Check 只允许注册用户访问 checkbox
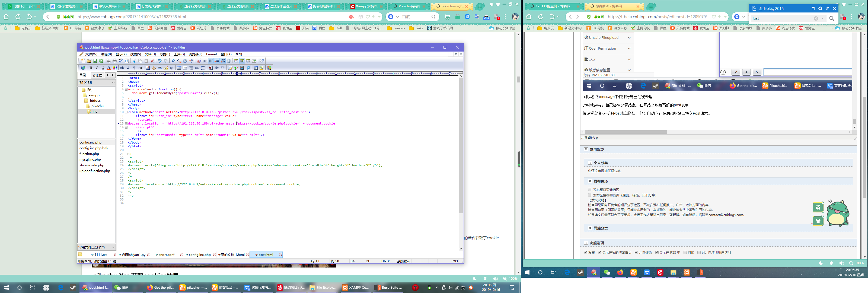 tap(699, 252)
